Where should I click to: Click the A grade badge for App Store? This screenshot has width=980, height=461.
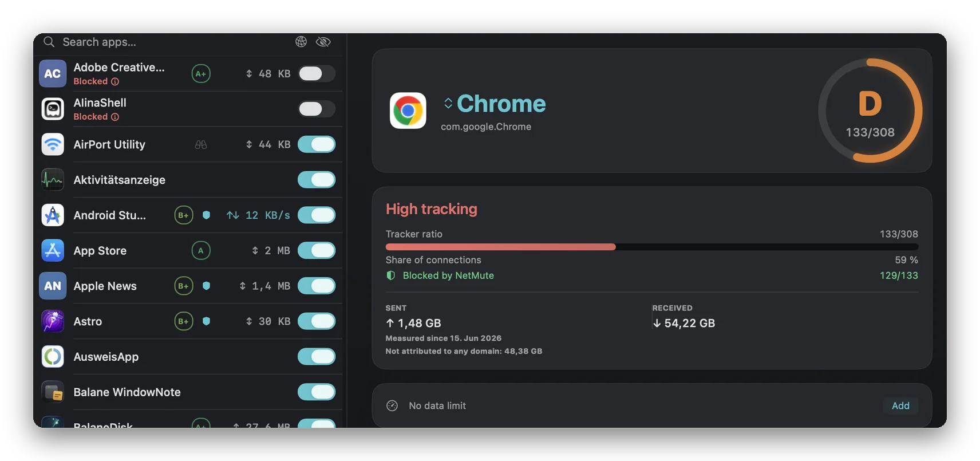point(201,250)
